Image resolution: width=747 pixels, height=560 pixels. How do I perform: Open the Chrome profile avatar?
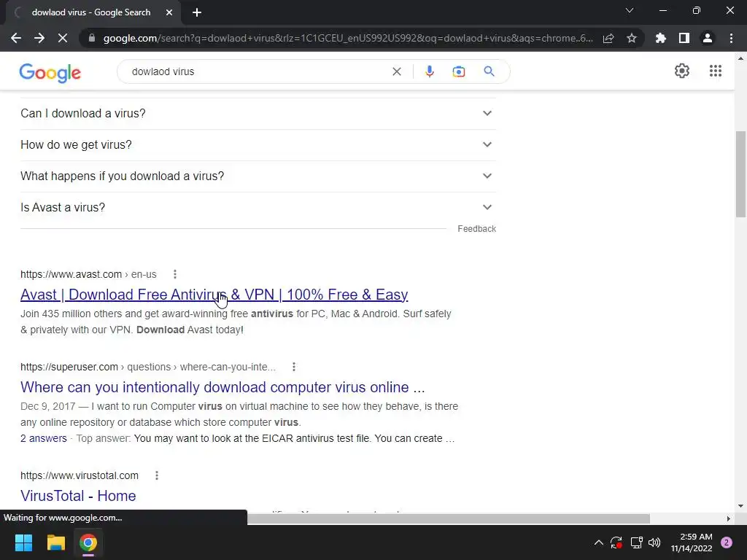point(708,38)
